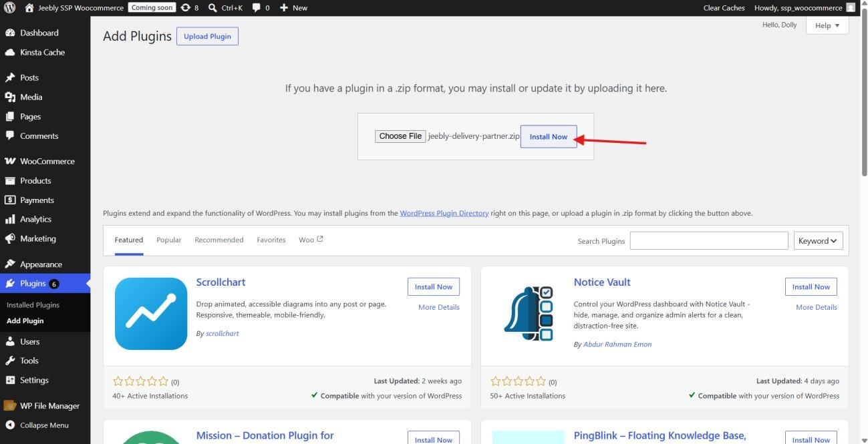Click the home icon for Jeebly SSP Woocommerce
The image size is (868, 444).
click(x=29, y=8)
